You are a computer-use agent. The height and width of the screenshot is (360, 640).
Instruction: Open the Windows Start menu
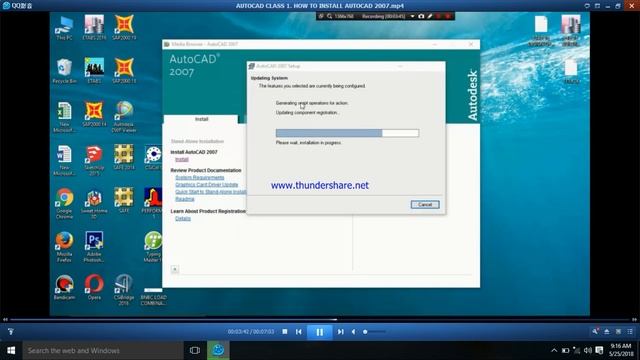click(x=11, y=350)
